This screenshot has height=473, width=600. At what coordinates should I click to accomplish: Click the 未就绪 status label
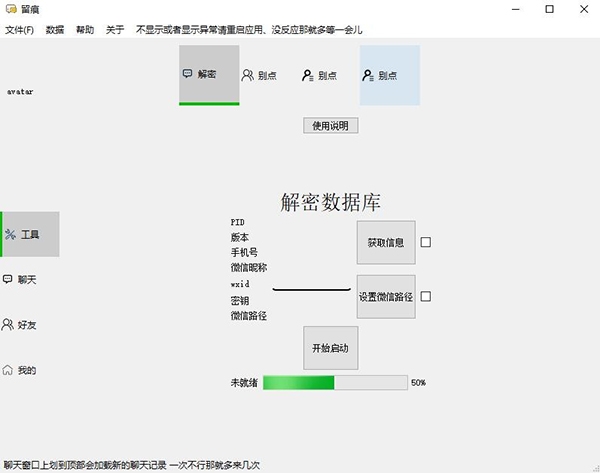(244, 383)
